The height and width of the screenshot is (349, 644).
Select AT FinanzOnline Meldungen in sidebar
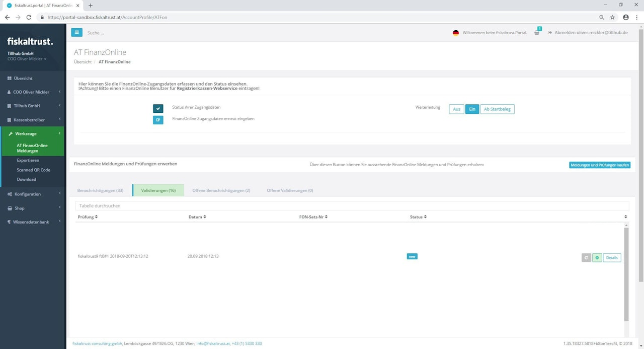click(32, 148)
